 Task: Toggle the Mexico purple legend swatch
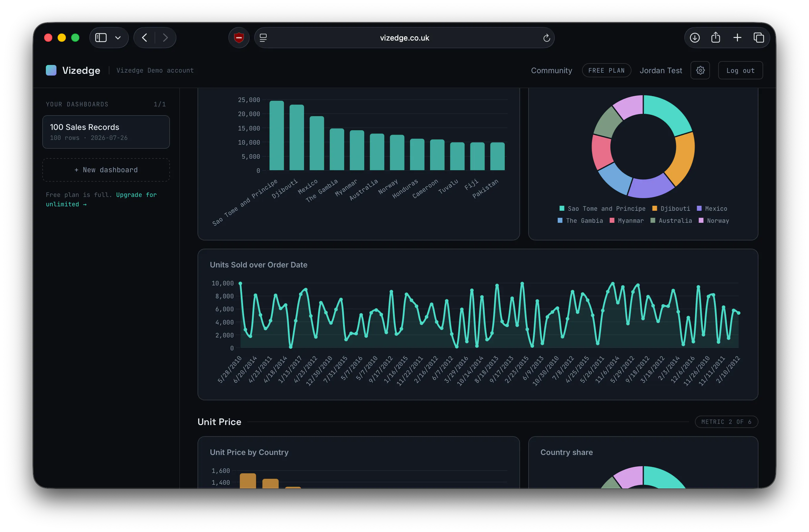(699, 208)
